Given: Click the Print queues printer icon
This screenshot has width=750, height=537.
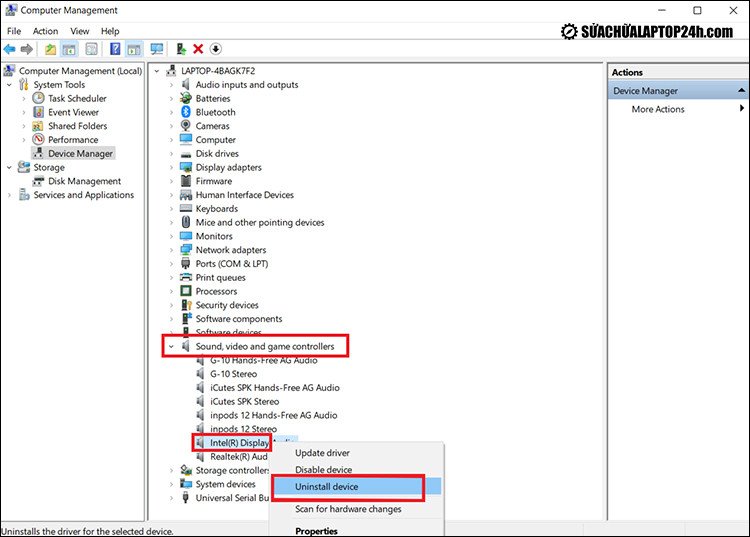Looking at the screenshot, I should pos(186,277).
